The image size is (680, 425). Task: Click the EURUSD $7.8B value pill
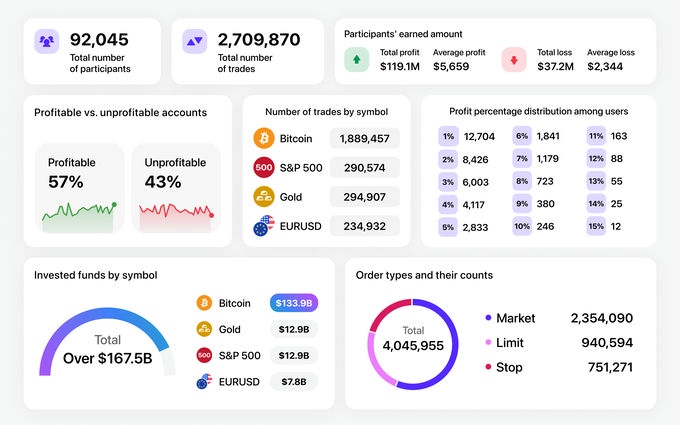pyautogui.click(x=294, y=382)
